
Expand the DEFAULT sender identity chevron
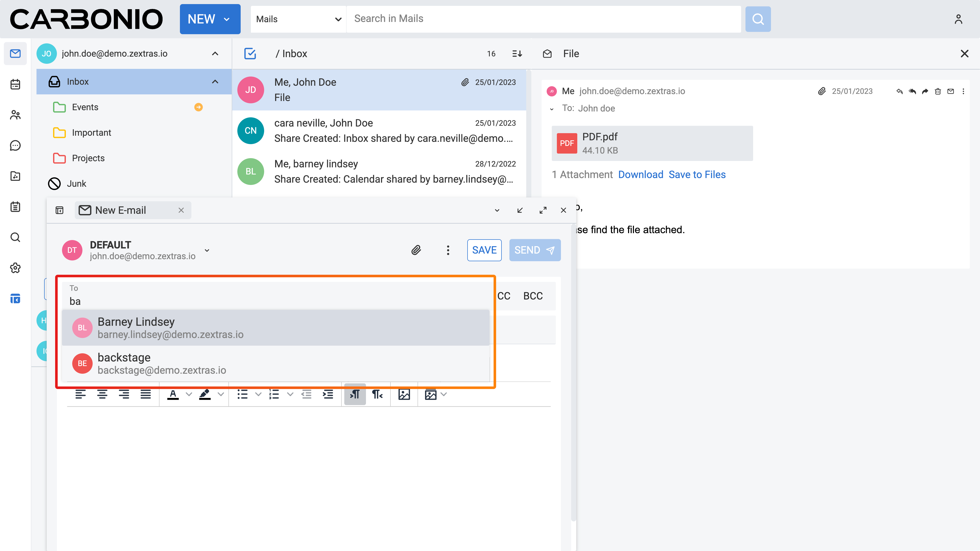(x=207, y=250)
